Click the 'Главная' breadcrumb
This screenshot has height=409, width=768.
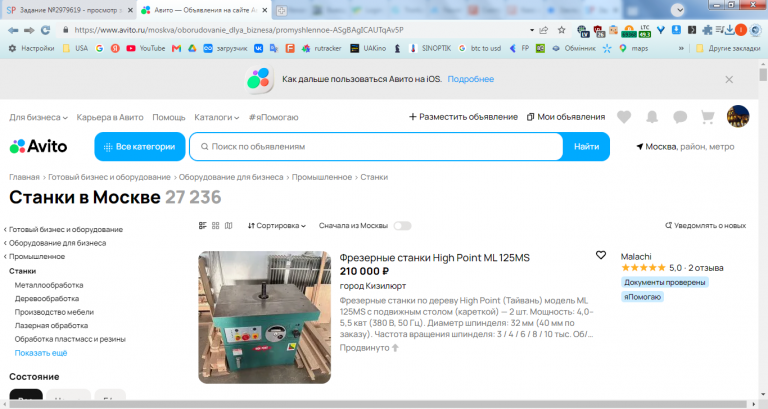point(24,177)
